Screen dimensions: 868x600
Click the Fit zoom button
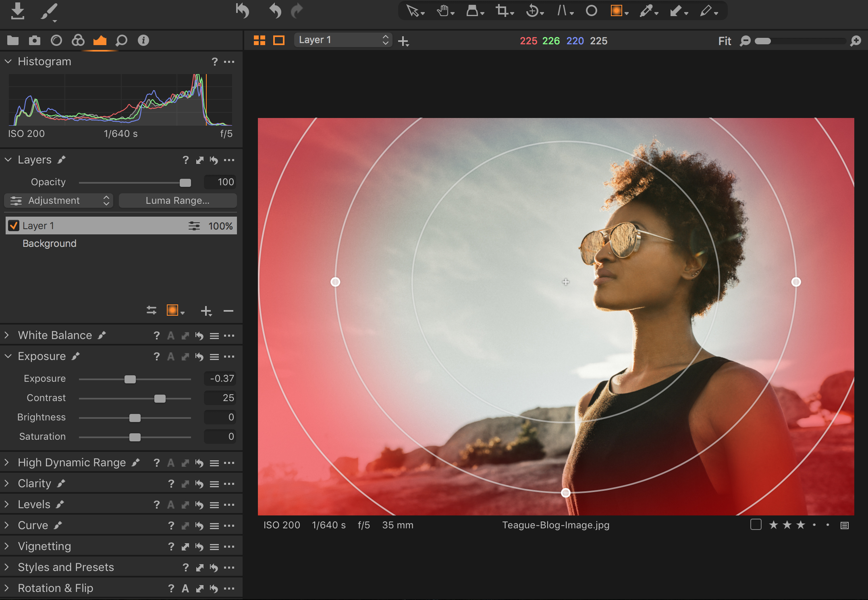click(725, 41)
